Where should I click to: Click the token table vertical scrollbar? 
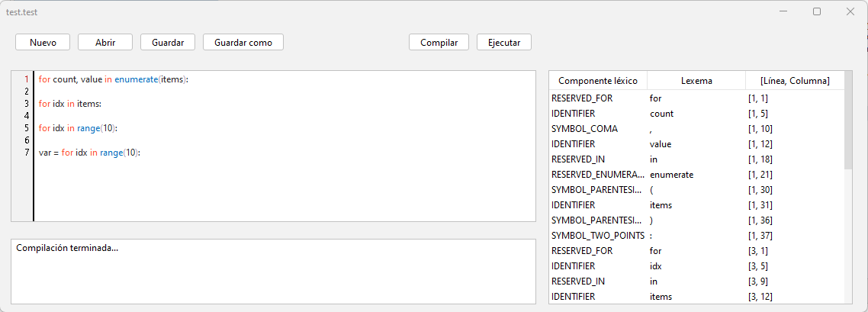click(848, 187)
